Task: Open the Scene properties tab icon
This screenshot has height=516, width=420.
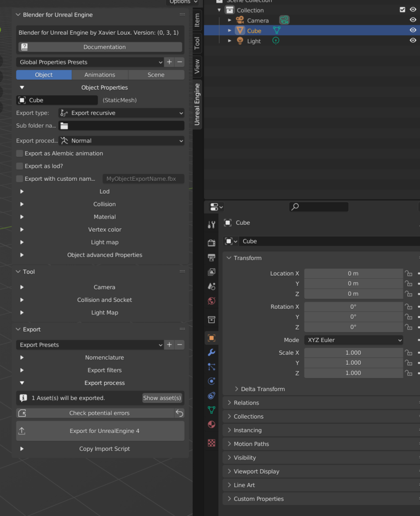Action: [211, 286]
